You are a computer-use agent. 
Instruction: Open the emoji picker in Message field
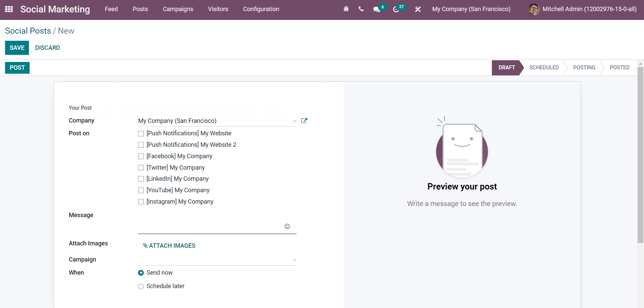(287, 226)
